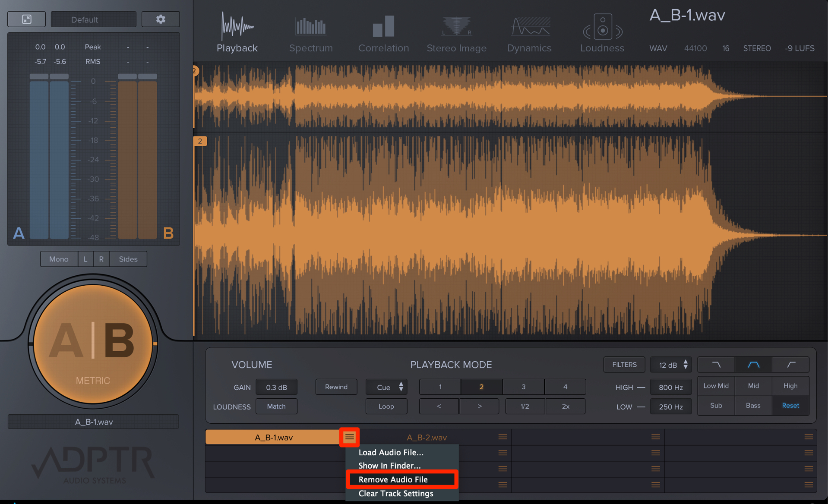The width and height of the screenshot is (828, 504).
Task: Choose Remove Audio File menu entry
Action: [x=402, y=479]
